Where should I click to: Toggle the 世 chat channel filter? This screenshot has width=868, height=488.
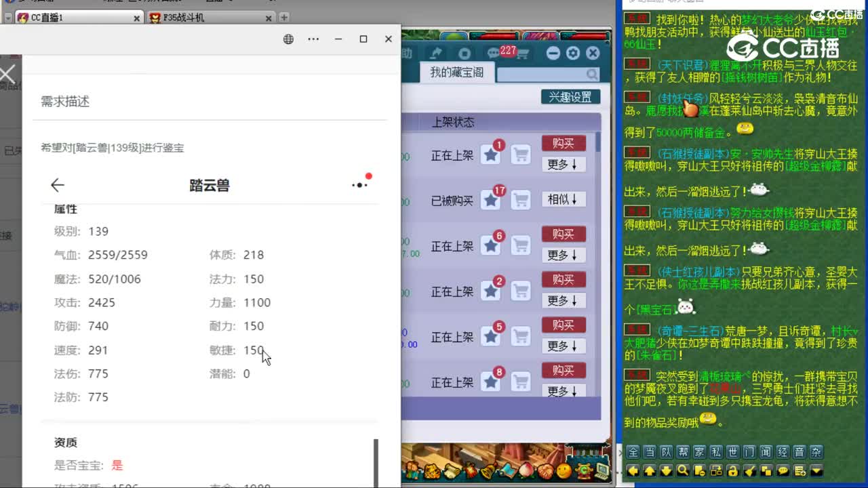(x=733, y=452)
